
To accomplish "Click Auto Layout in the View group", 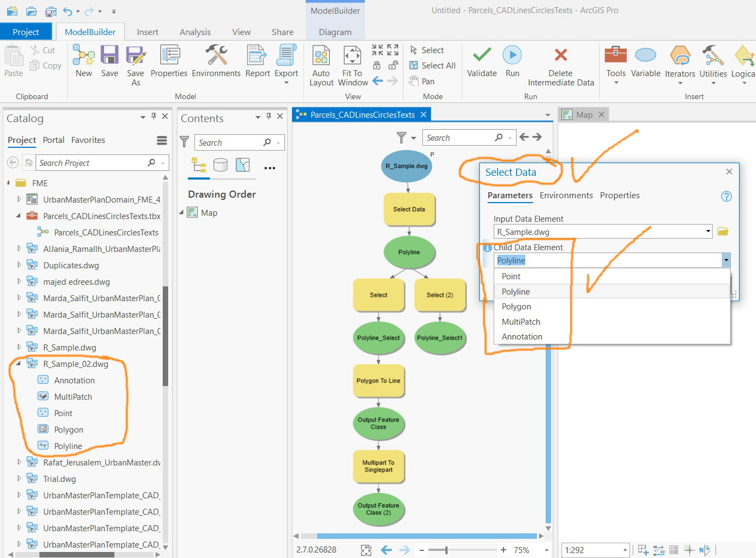I will pyautogui.click(x=321, y=66).
